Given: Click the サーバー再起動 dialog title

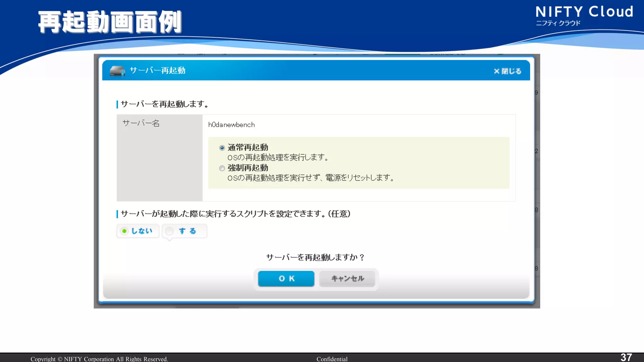Looking at the screenshot, I should [x=158, y=70].
